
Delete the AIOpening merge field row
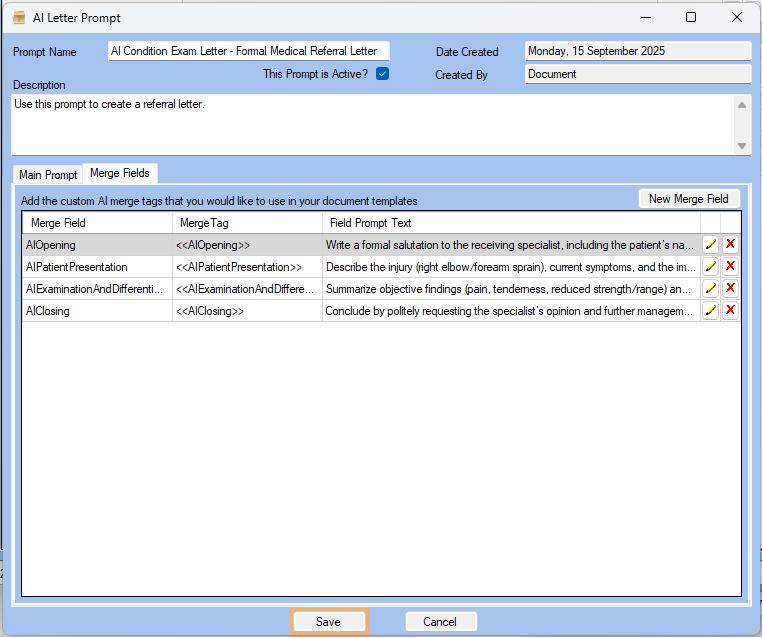730,244
